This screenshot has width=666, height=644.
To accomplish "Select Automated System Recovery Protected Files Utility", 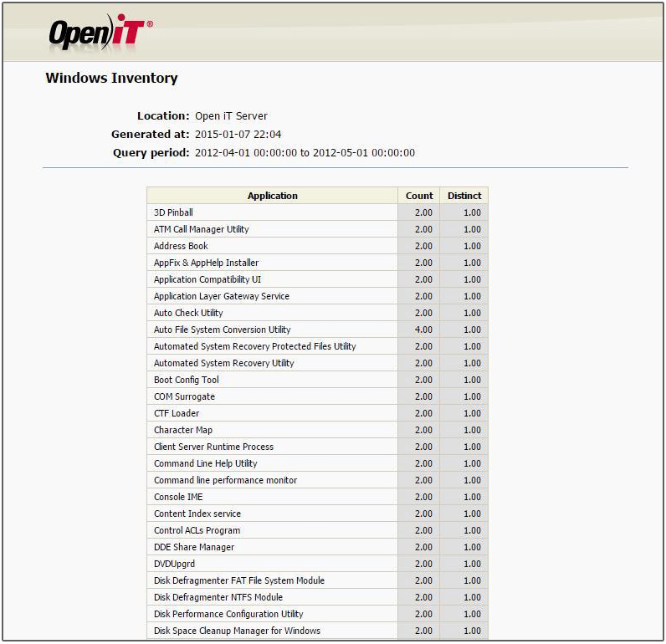I will tap(318, 346).
